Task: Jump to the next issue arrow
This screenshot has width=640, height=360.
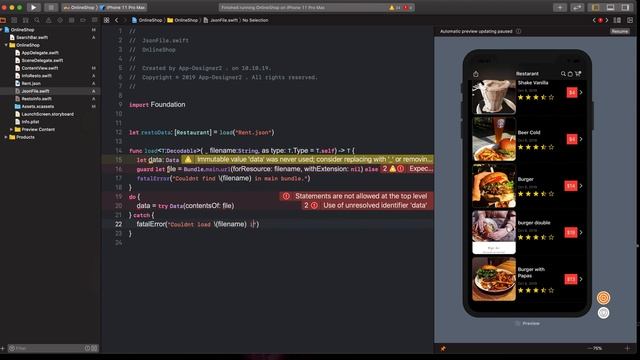Action: 607,20
